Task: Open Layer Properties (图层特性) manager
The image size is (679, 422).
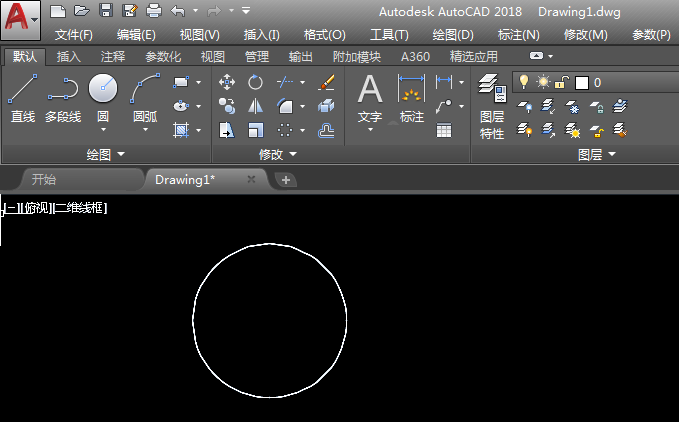Action: coord(492,106)
